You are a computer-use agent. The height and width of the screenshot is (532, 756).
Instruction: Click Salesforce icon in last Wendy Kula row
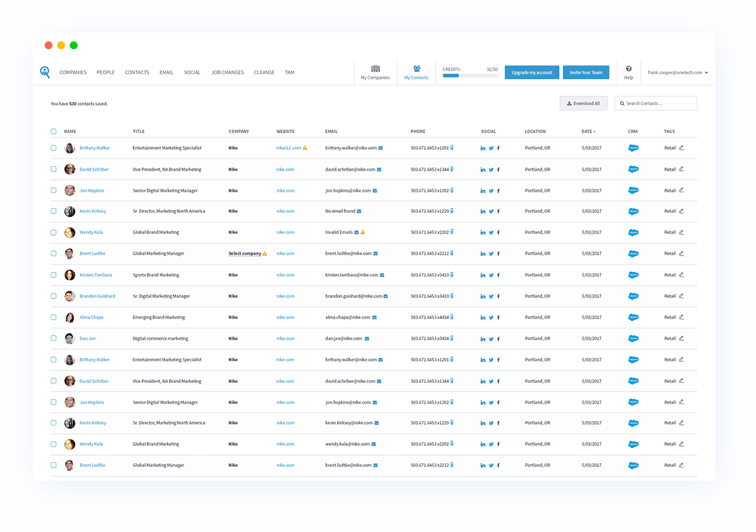pos(634,444)
